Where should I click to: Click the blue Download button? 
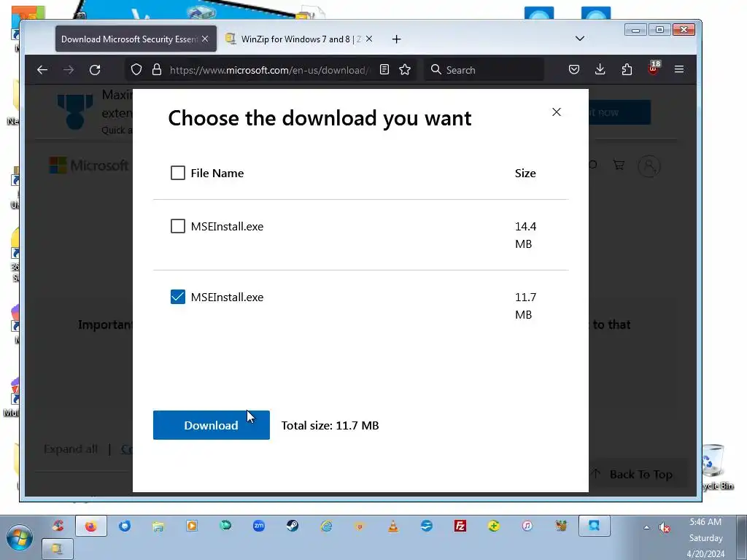coord(211,425)
